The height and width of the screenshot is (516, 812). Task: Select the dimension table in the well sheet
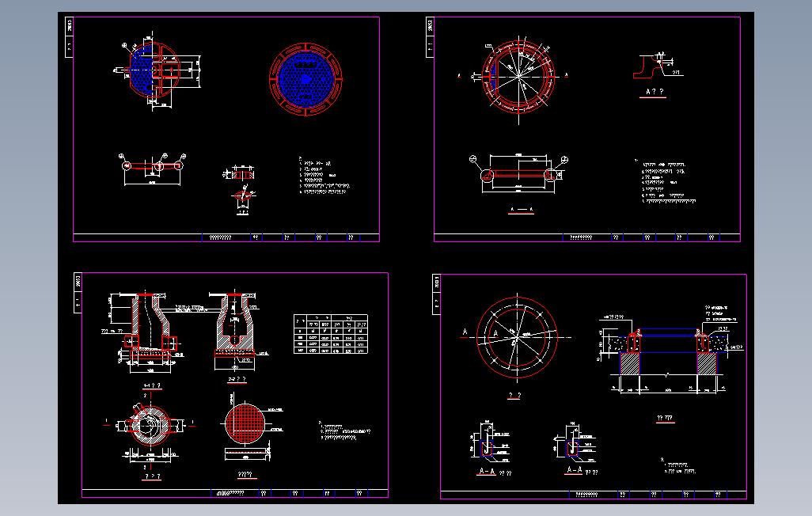click(330, 334)
